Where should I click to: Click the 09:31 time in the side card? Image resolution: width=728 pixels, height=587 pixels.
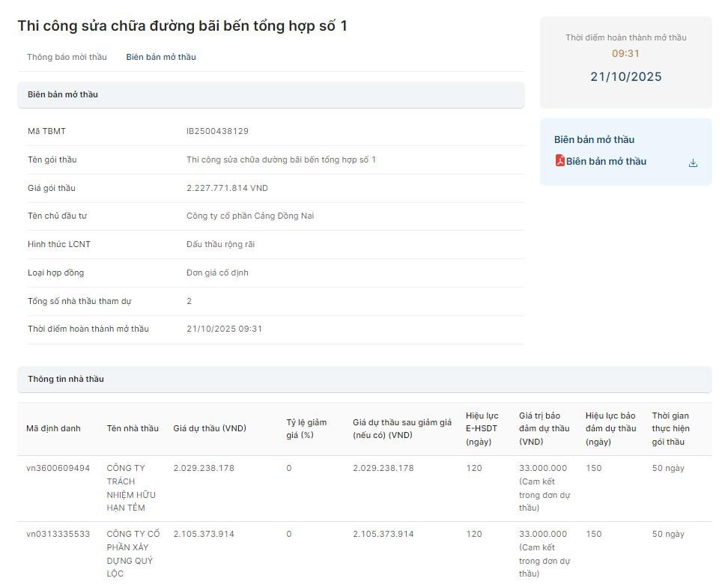click(625, 53)
